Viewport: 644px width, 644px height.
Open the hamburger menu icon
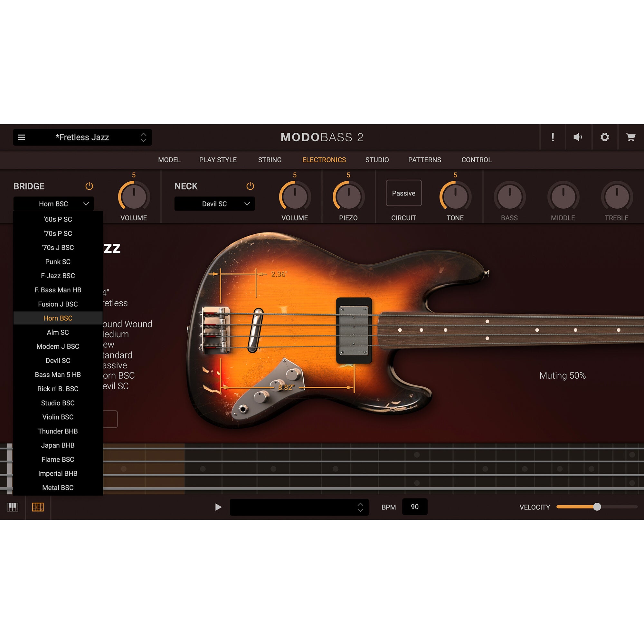21,137
